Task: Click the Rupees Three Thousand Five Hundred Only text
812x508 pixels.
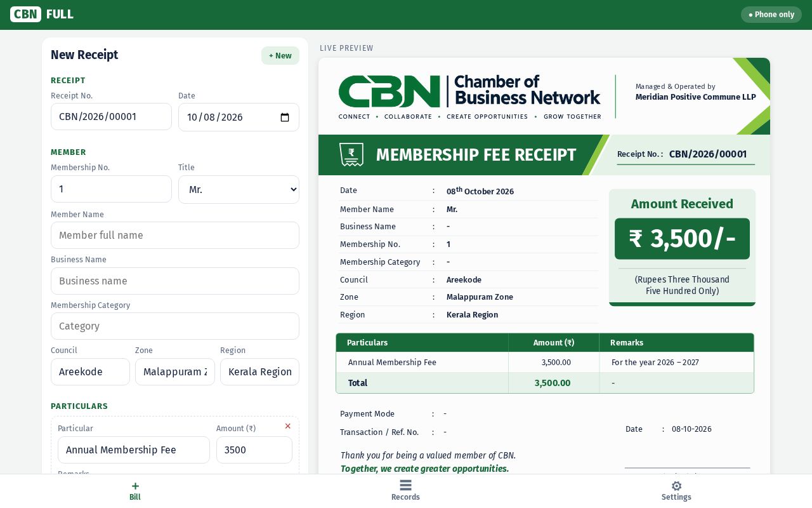Action: (682, 285)
